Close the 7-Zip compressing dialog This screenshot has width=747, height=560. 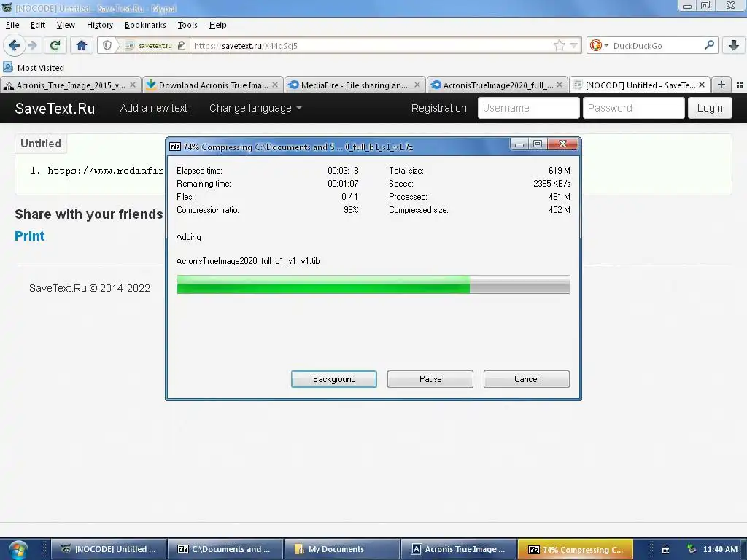pyautogui.click(x=562, y=144)
